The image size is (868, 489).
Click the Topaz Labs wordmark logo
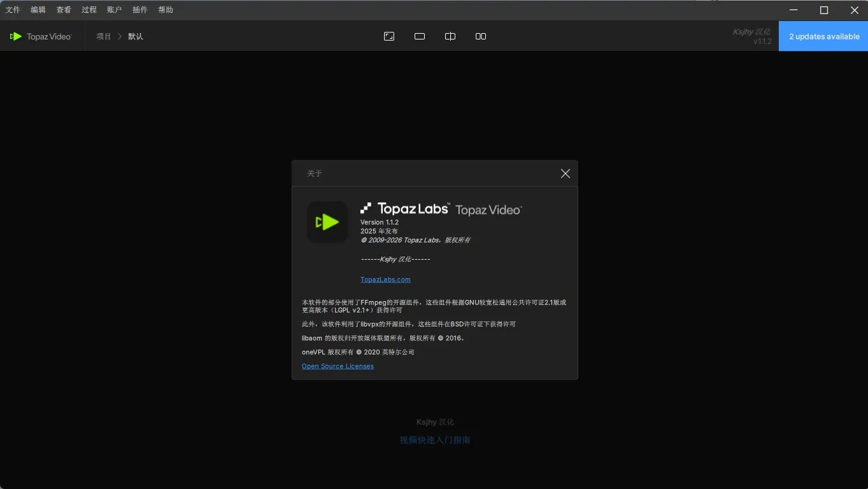pyautogui.click(x=405, y=208)
